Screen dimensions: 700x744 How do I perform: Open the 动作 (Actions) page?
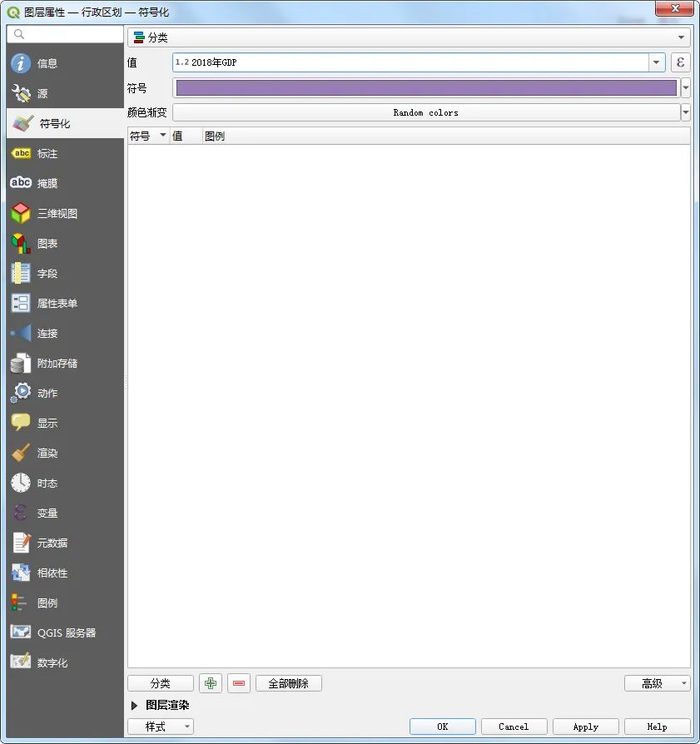[x=65, y=393]
